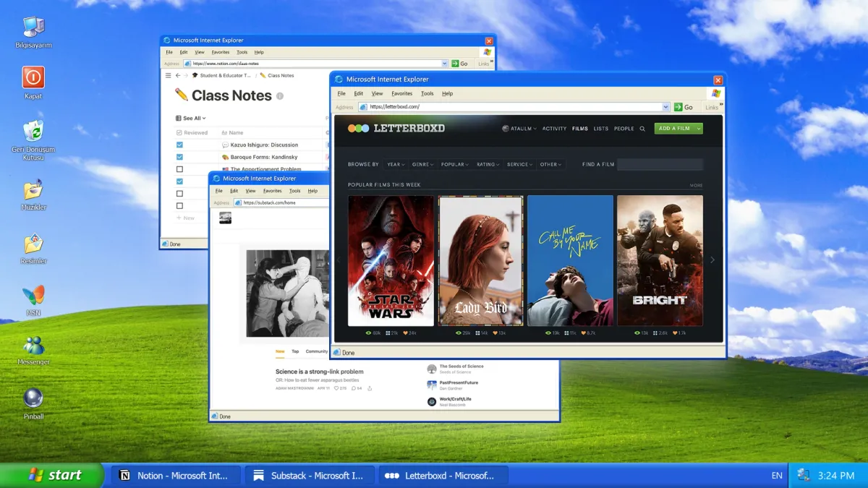The image size is (868, 488).
Task: Open article Science is a strong-link problem
Action: coord(320,372)
